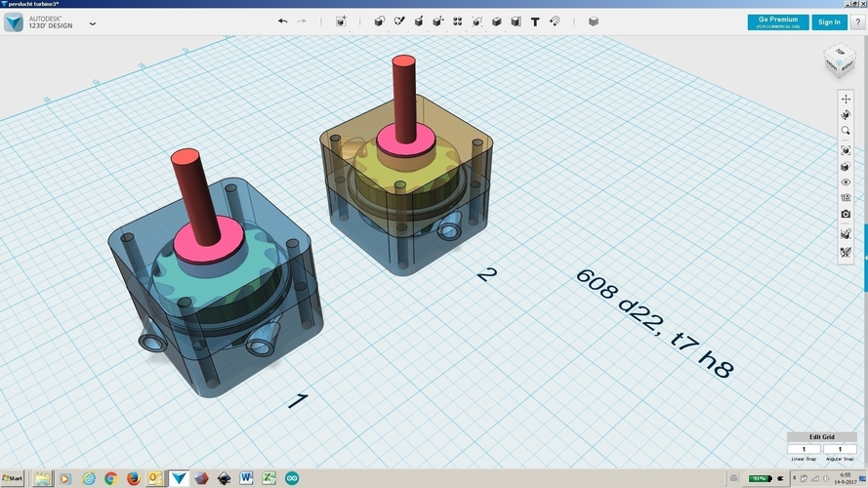The image size is (868, 488).
Task: Toggle sketch visibility icon in nav bar
Action: [846, 253]
